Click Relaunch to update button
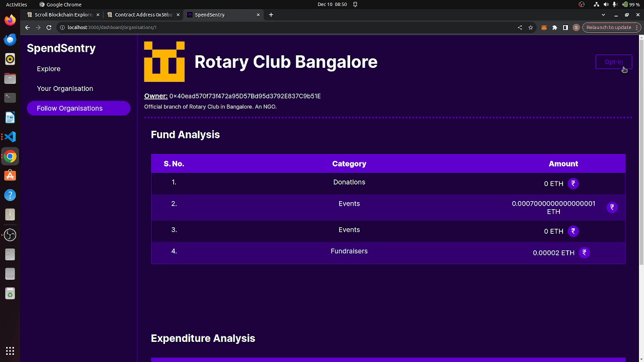Screen dimensions: 644x362 609,28
